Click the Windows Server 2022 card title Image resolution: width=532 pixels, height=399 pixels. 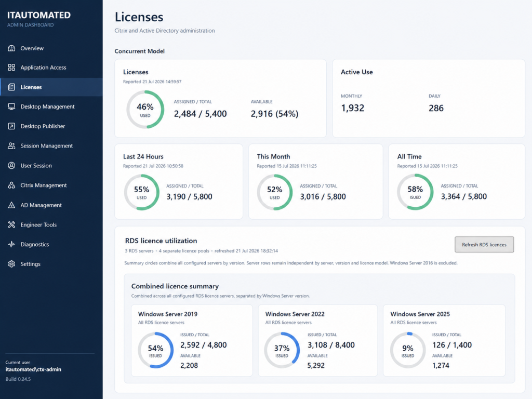click(295, 314)
